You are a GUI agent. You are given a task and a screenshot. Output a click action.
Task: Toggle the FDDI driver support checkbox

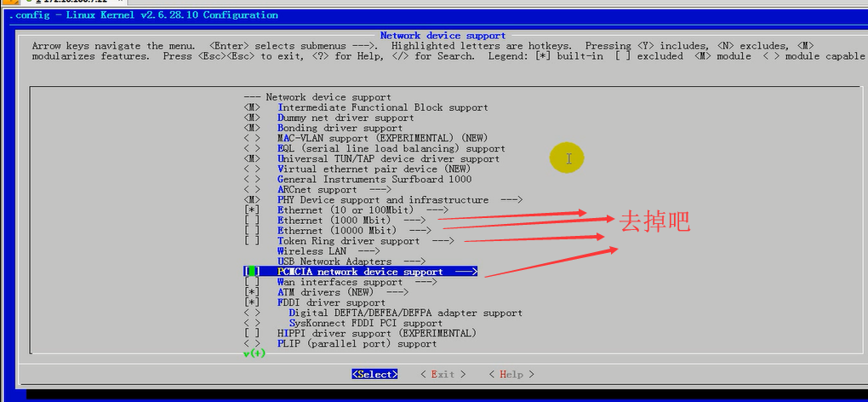coord(252,302)
